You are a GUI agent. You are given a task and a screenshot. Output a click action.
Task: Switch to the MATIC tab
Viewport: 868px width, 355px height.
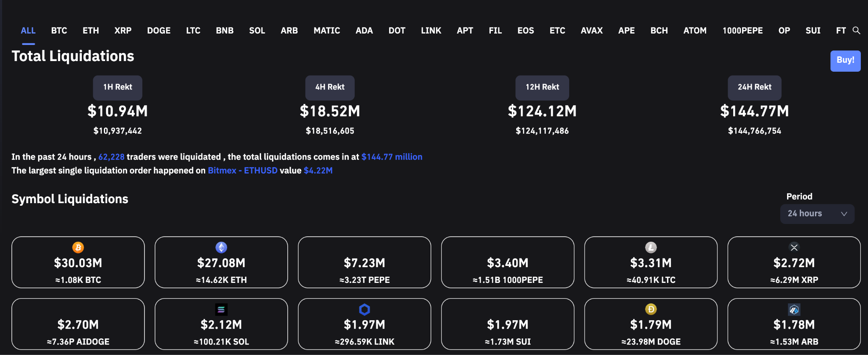pyautogui.click(x=327, y=31)
